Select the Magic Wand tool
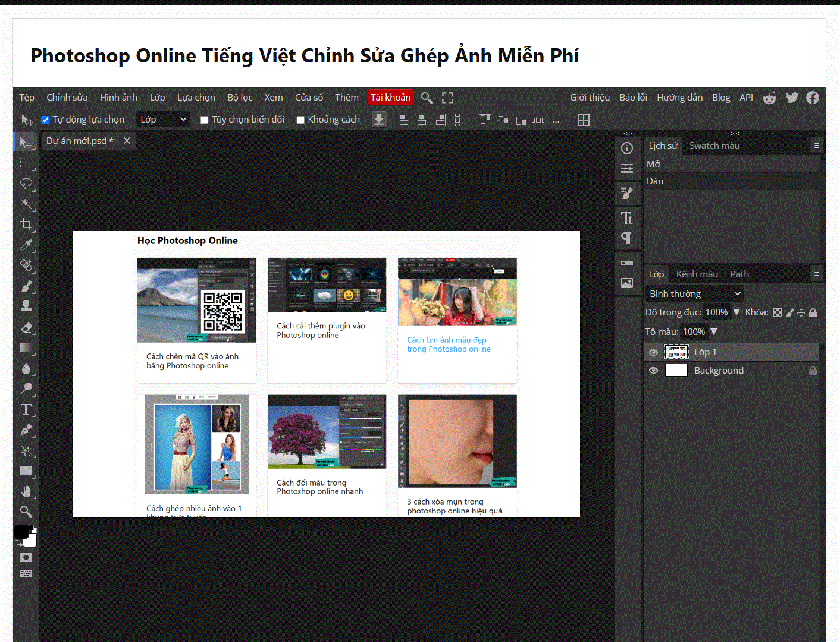This screenshot has height=642, width=840. [26, 204]
